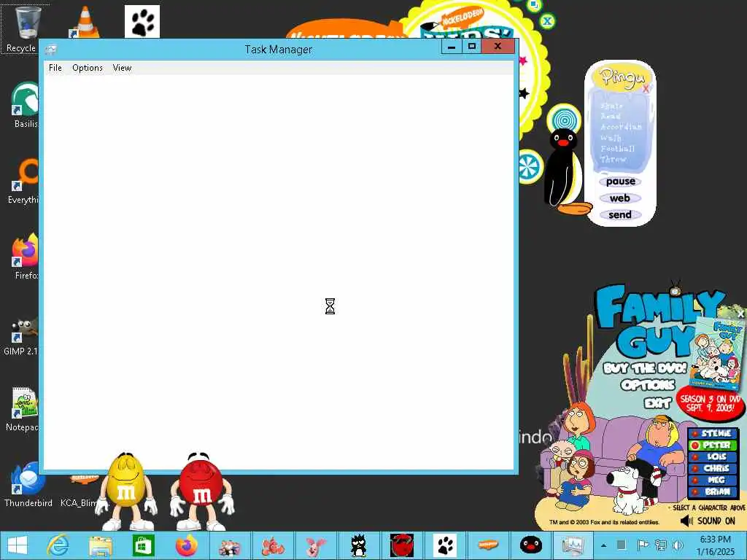The width and height of the screenshot is (747, 560).
Task: Select Lois in Family Guy character list
Action: (x=713, y=456)
